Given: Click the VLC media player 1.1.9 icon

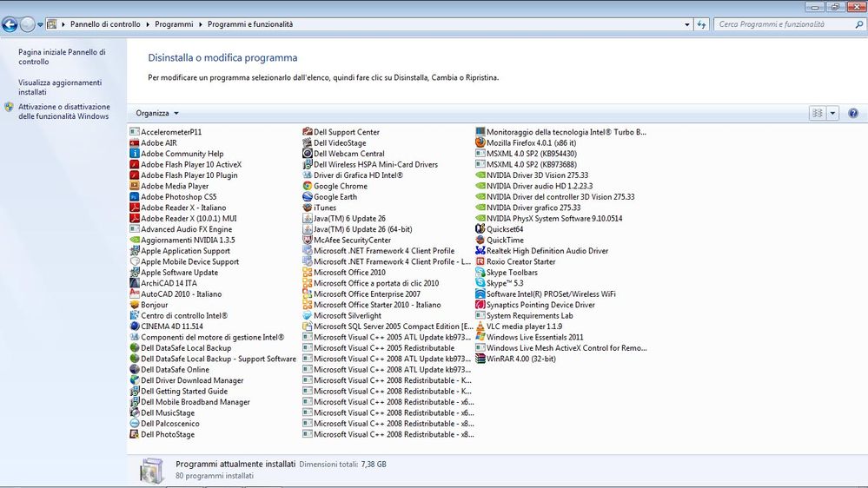Looking at the screenshot, I should 480,326.
